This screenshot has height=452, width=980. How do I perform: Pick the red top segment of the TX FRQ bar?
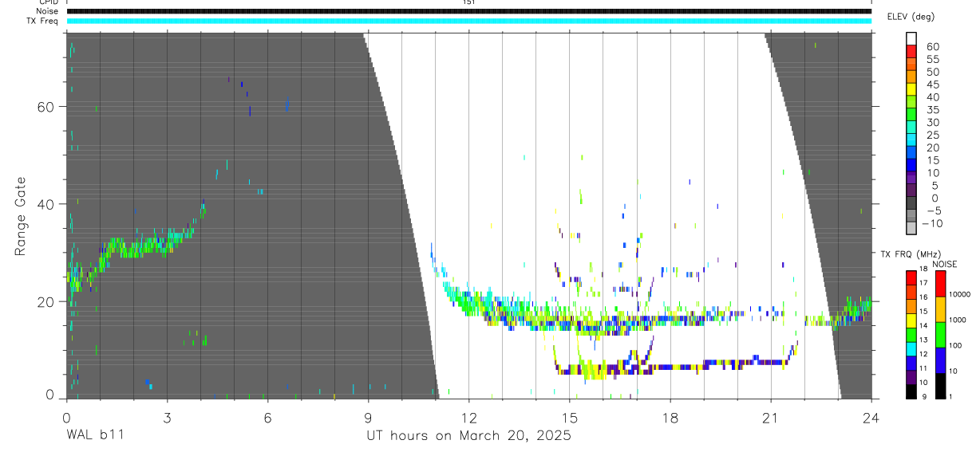pyautogui.click(x=911, y=277)
